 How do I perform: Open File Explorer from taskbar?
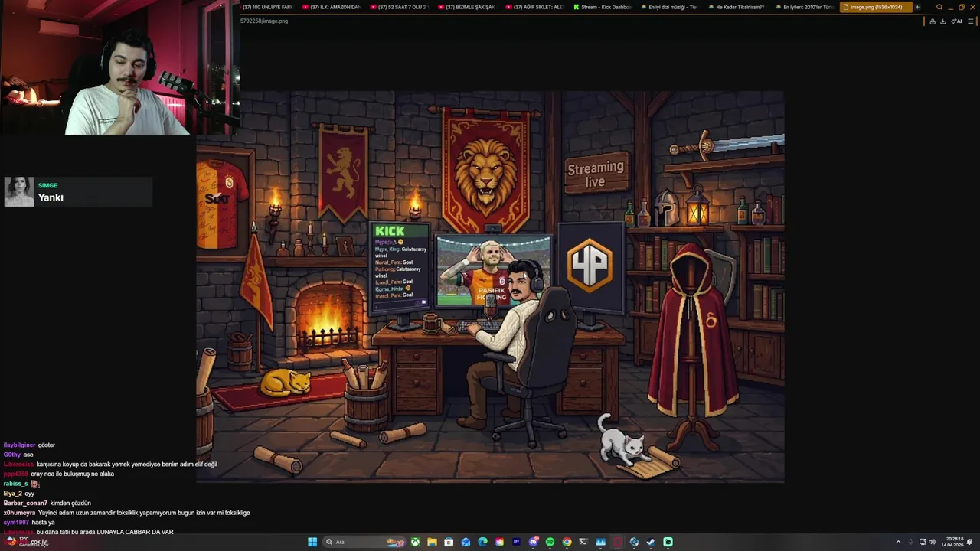click(x=432, y=542)
